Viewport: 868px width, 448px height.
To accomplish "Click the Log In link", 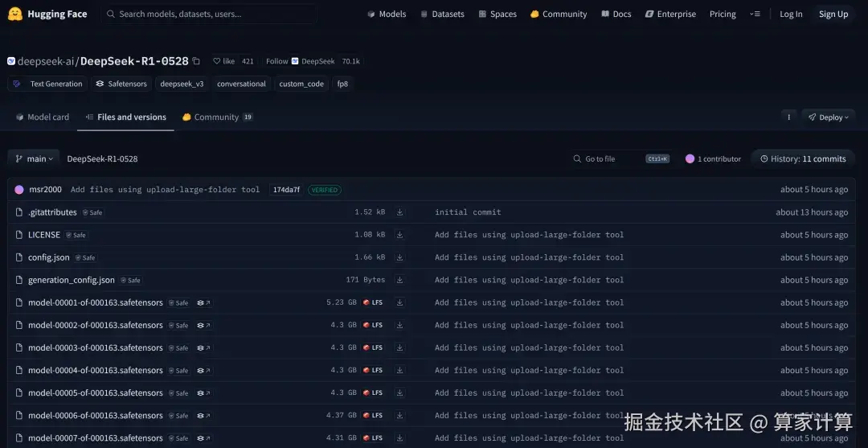I will coord(791,14).
